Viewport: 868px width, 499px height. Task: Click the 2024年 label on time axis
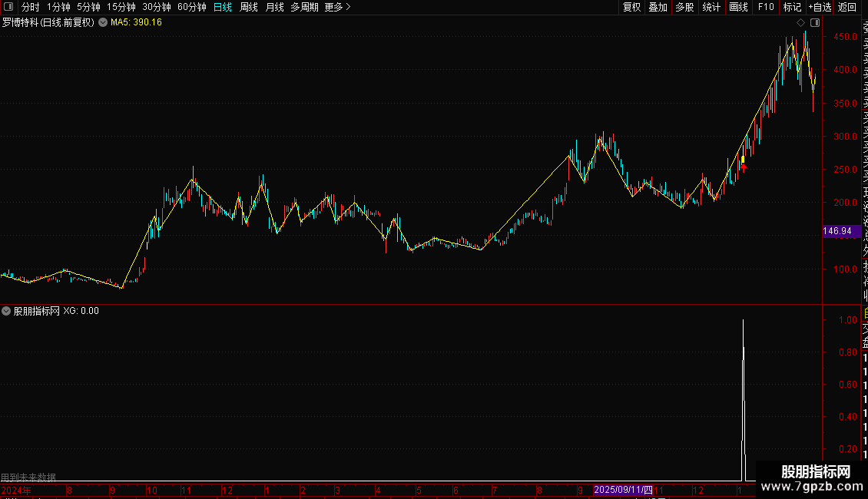click(16, 491)
